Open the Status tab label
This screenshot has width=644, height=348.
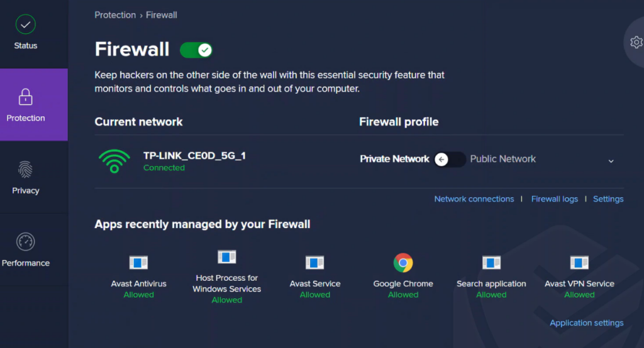pos(25,46)
